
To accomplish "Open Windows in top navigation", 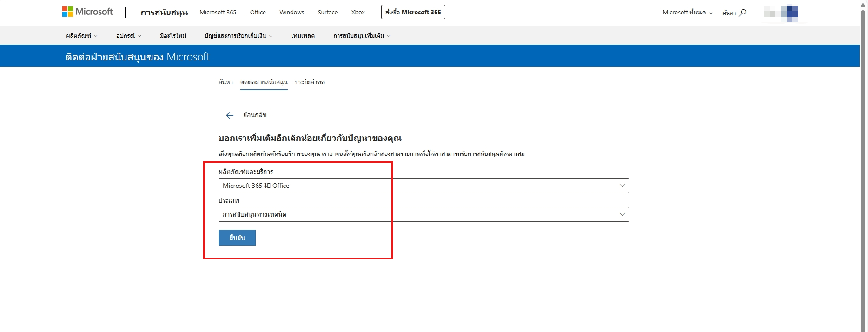I will point(292,13).
